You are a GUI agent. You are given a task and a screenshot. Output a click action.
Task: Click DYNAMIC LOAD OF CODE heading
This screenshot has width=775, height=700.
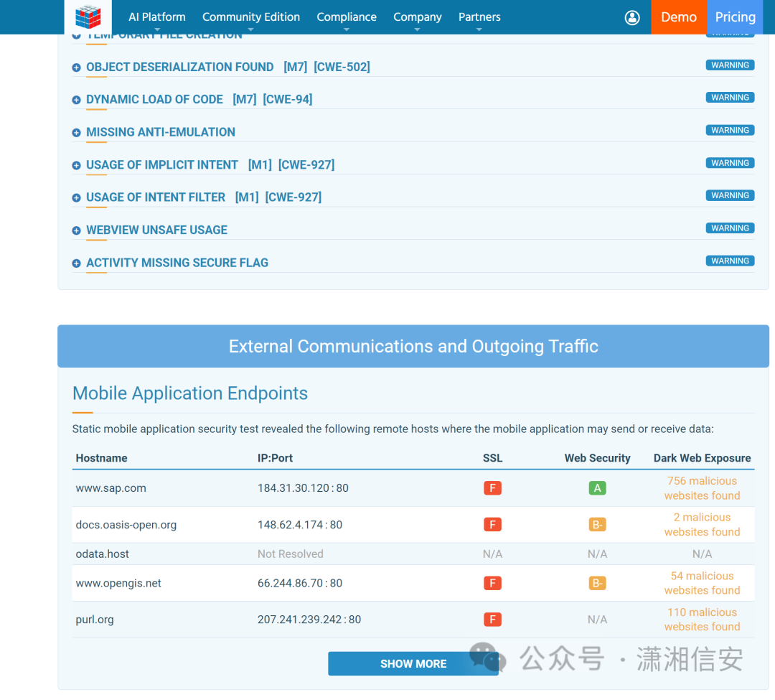point(155,99)
